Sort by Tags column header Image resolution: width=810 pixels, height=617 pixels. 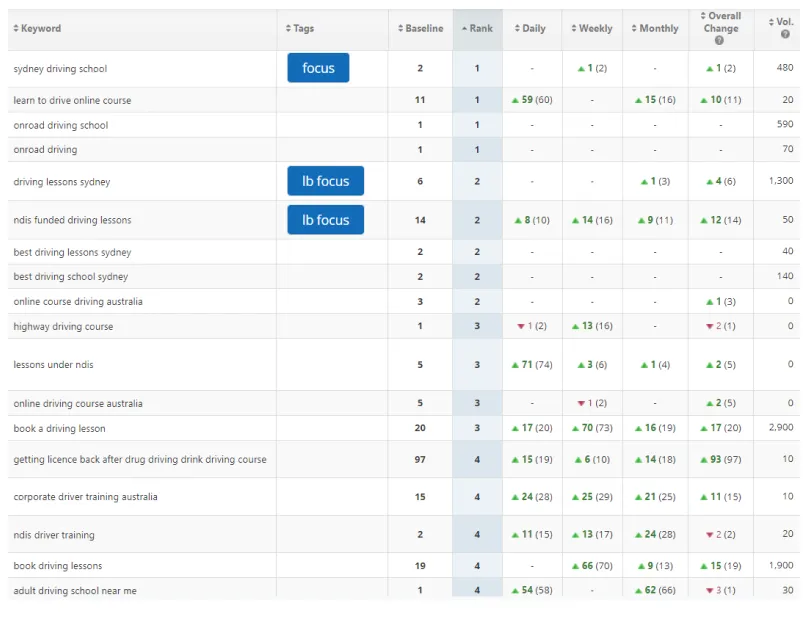pyautogui.click(x=300, y=28)
